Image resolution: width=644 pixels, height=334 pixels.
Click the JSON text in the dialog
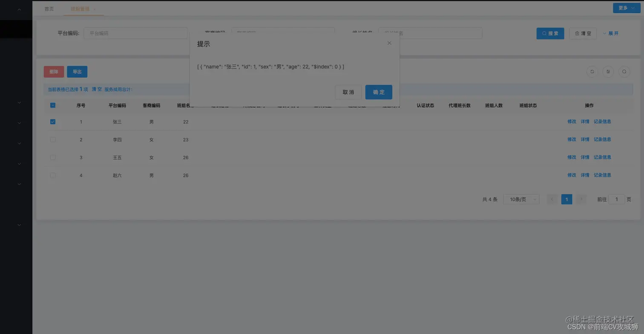(x=270, y=67)
